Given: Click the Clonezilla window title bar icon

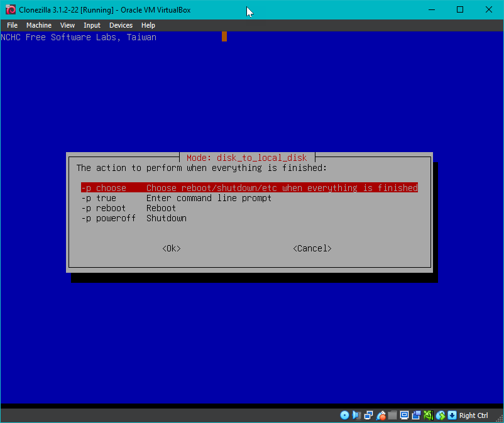Looking at the screenshot, I should tap(10, 9).
